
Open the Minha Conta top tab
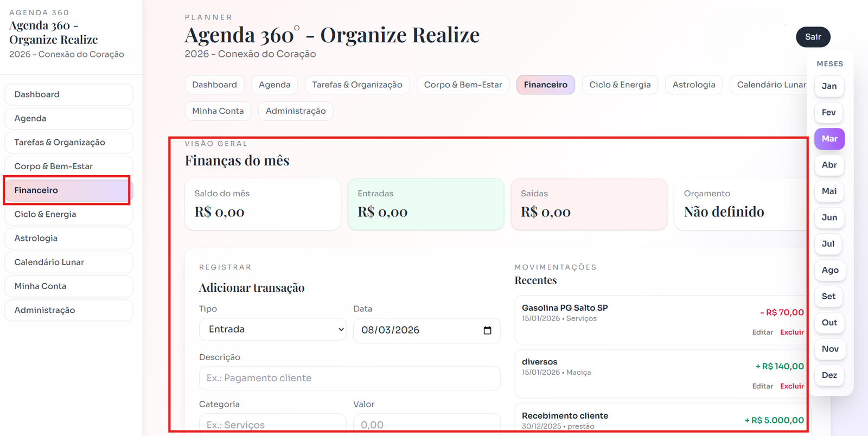[x=218, y=111]
